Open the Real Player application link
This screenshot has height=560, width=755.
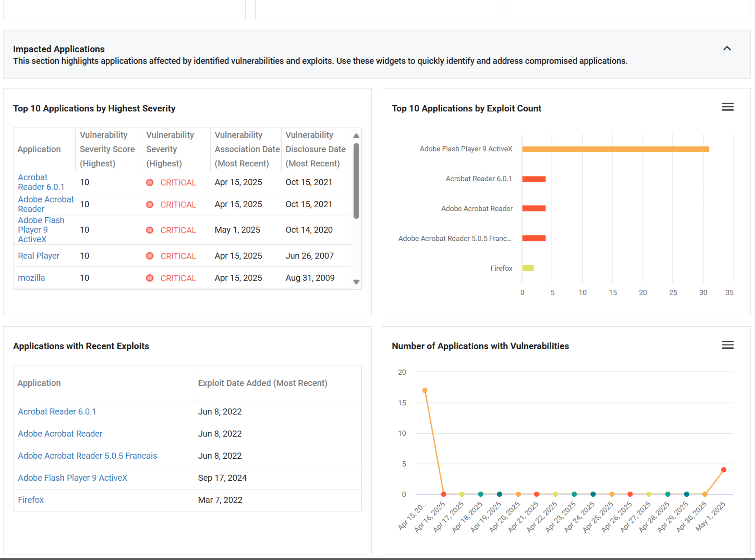[x=38, y=256]
